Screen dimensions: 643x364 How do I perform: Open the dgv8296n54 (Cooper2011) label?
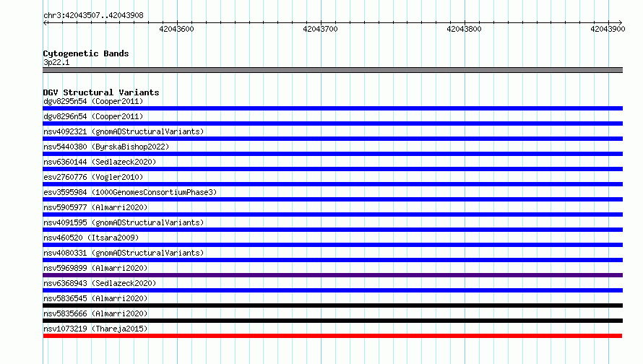tap(93, 116)
